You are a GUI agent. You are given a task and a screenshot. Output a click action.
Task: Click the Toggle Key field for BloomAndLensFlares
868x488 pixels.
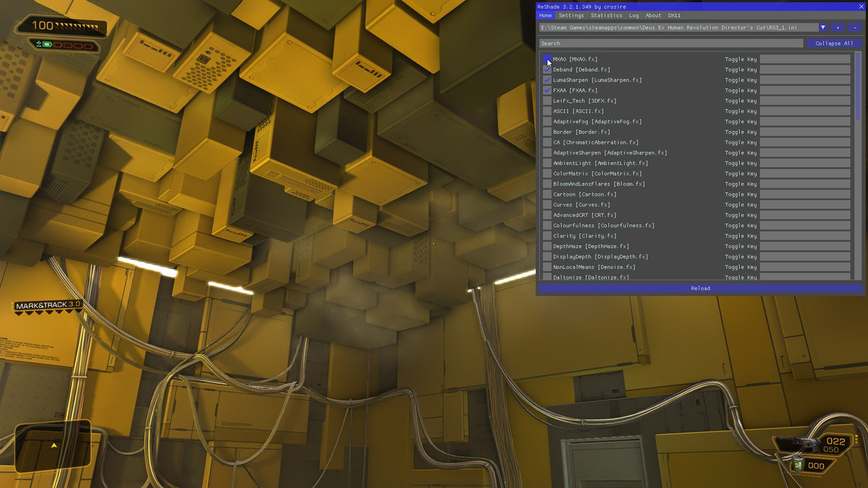pyautogui.click(x=805, y=184)
